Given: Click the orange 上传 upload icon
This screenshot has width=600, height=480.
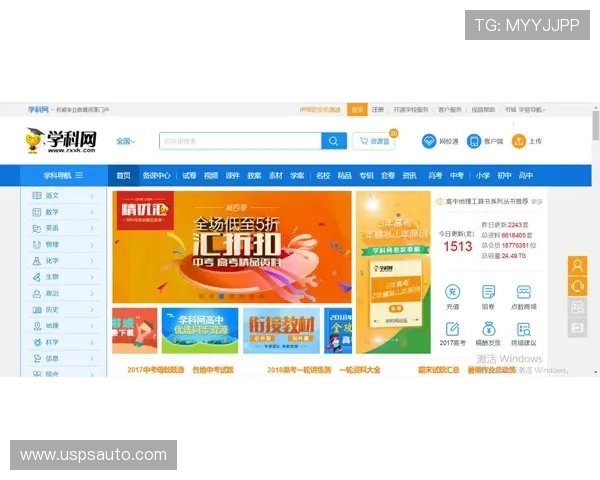Looking at the screenshot, I should (518, 141).
